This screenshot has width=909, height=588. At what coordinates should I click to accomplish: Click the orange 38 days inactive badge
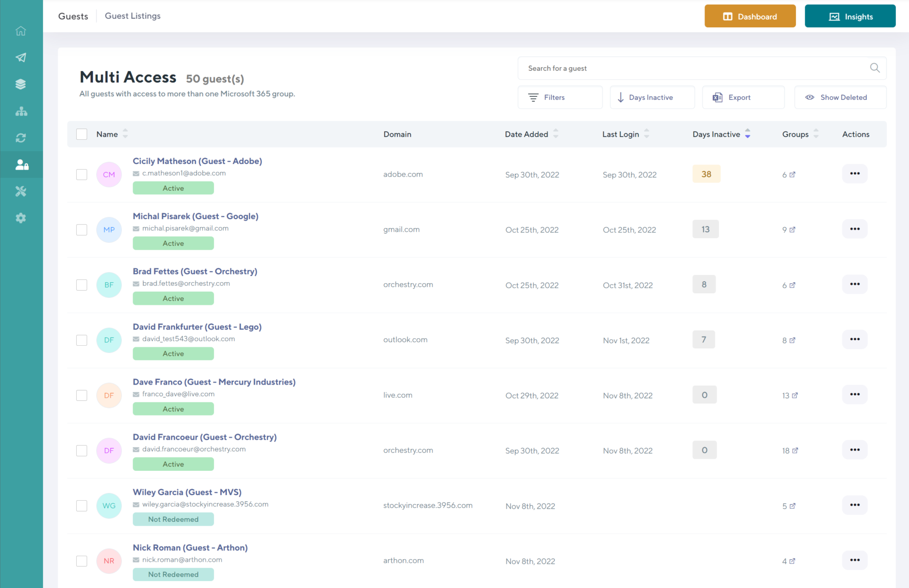click(706, 174)
